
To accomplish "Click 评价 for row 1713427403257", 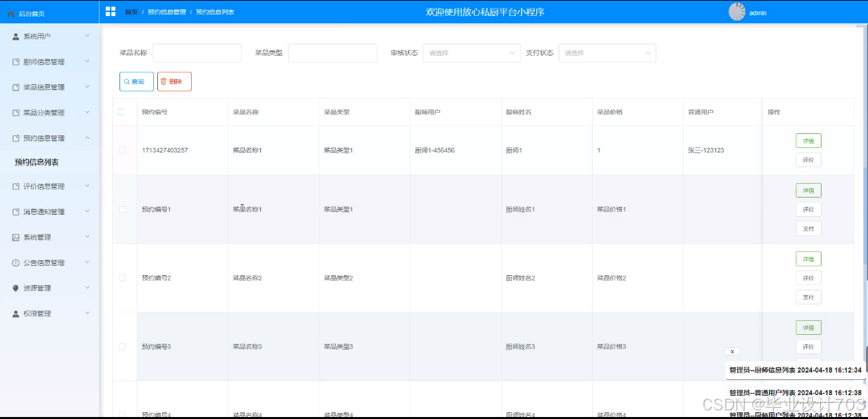I will pyautogui.click(x=808, y=160).
